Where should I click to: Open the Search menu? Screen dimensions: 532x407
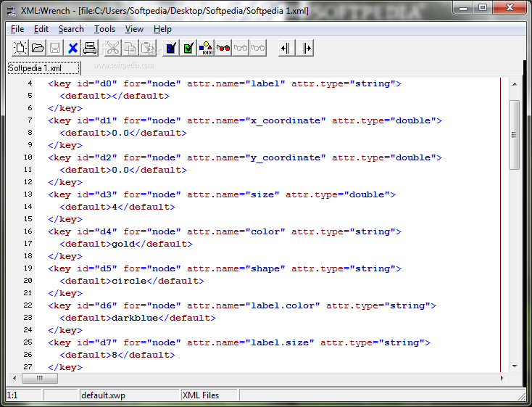71,29
